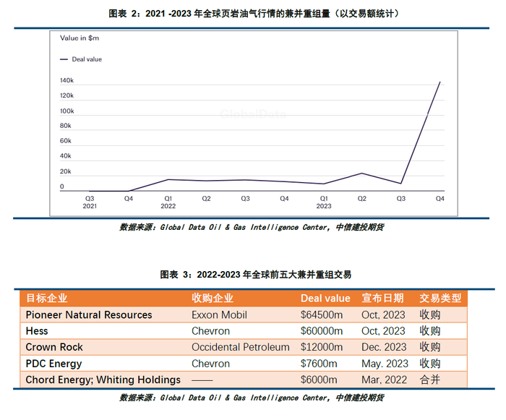
Task: Click the 120k y-axis label
Action: point(67,95)
